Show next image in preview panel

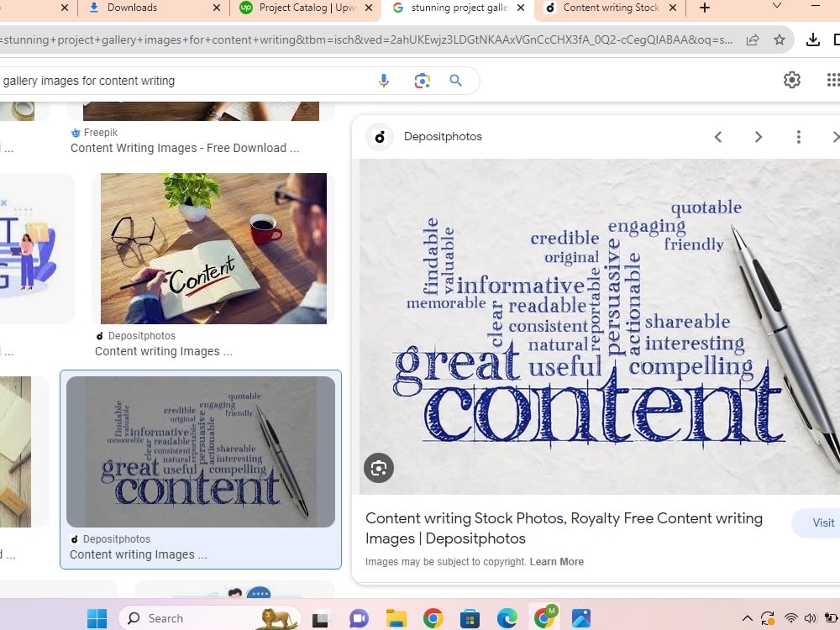click(x=758, y=137)
